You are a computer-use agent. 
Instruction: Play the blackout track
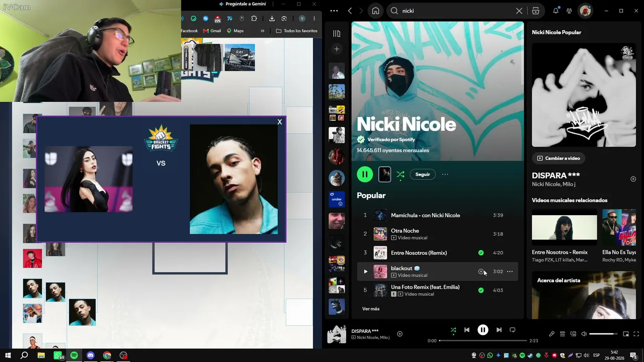tap(366, 271)
